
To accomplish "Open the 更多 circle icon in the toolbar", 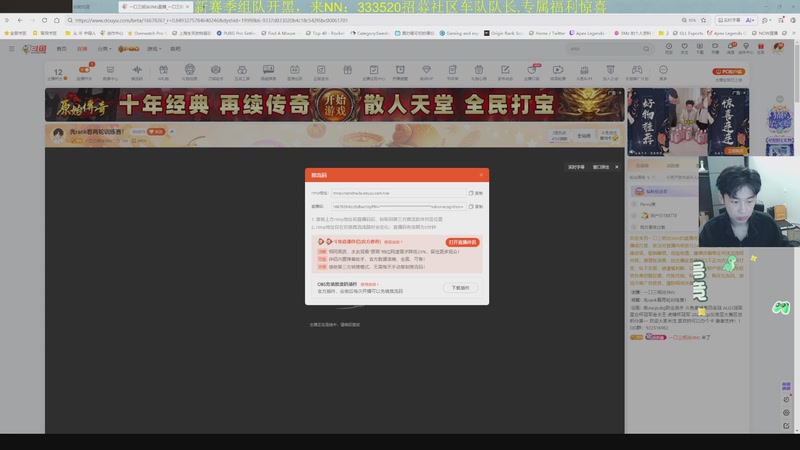I will point(663,72).
